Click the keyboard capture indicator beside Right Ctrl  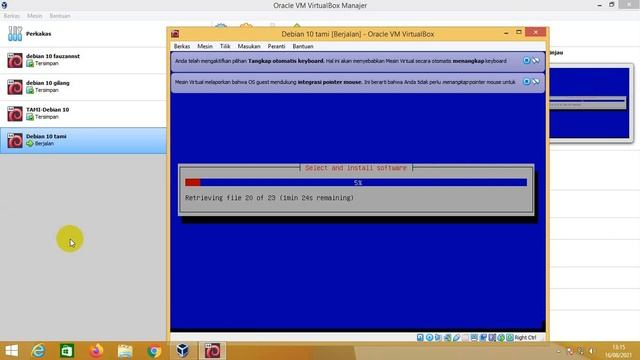coord(510,338)
